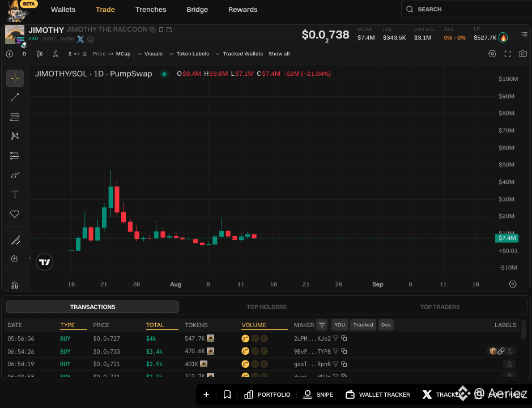Viewport: 532px width, 408px height.
Task: Open the prediction and measurement tools
Action: [15, 156]
